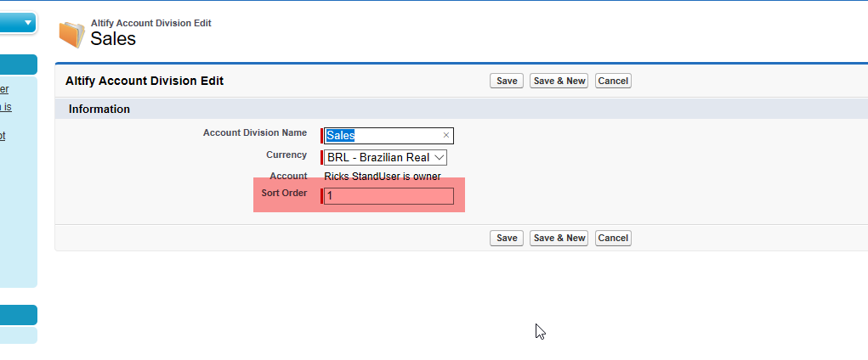The width and height of the screenshot is (868, 360).
Task: Clear the Account Division Name field with the X
Action: 445,136
